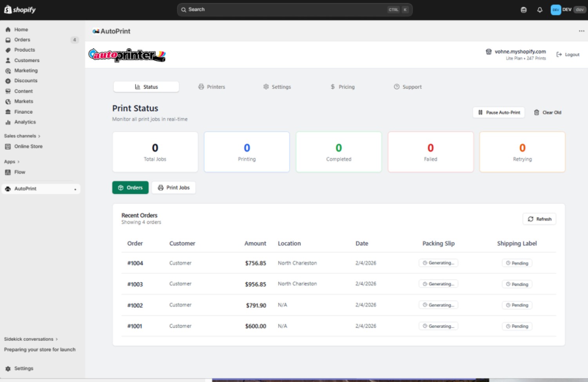
Task: Open Analytics from the sidebar
Action: click(x=25, y=122)
